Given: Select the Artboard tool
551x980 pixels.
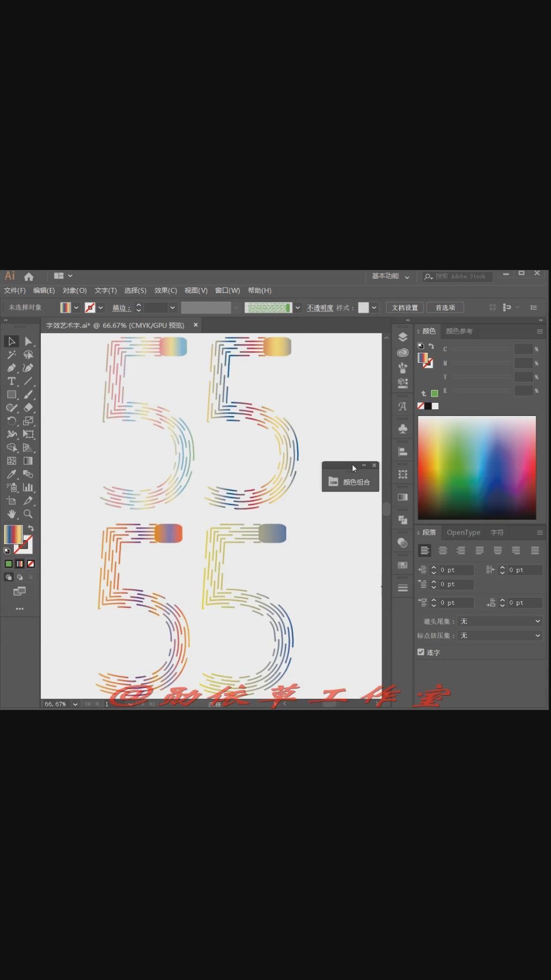Looking at the screenshot, I should (11, 501).
